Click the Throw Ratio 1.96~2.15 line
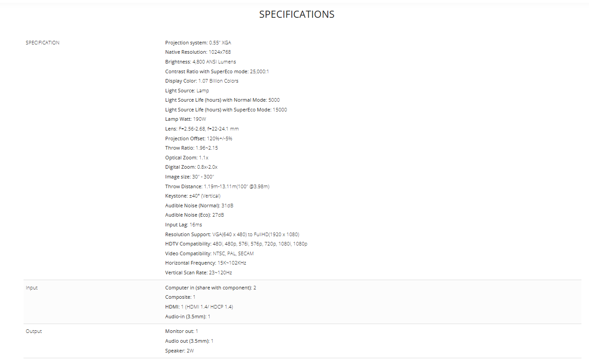 pyautogui.click(x=191, y=148)
